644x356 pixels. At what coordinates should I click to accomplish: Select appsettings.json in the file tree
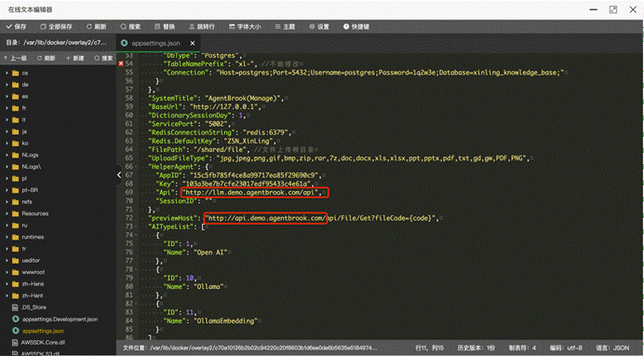[x=43, y=331]
